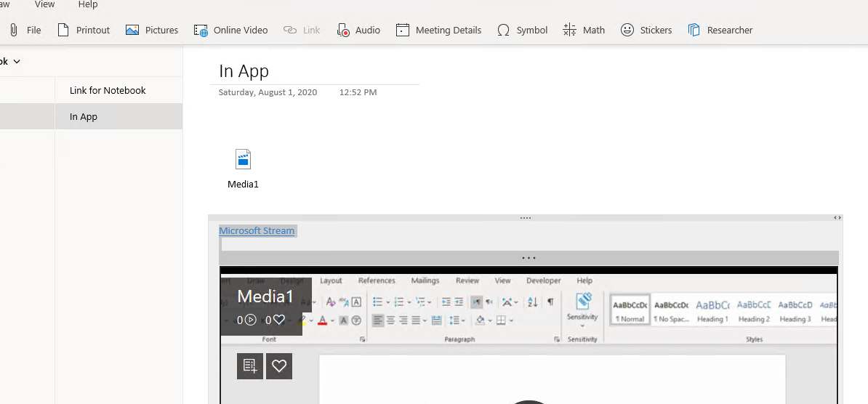868x404 pixels.
Task: Click the red Font Color button
Action: 322,320
